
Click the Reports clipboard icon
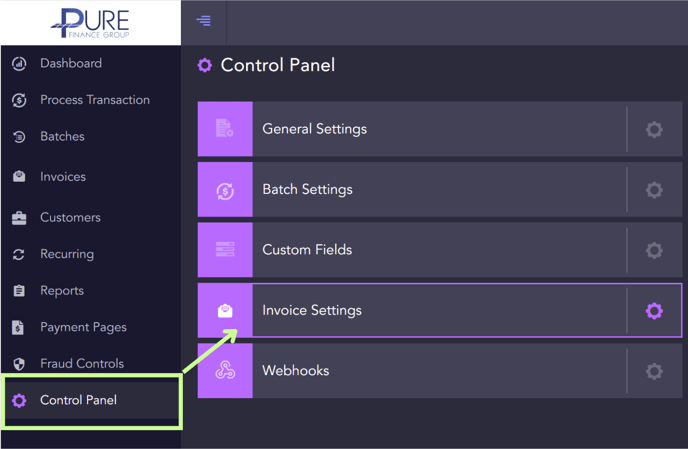[19, 291]
